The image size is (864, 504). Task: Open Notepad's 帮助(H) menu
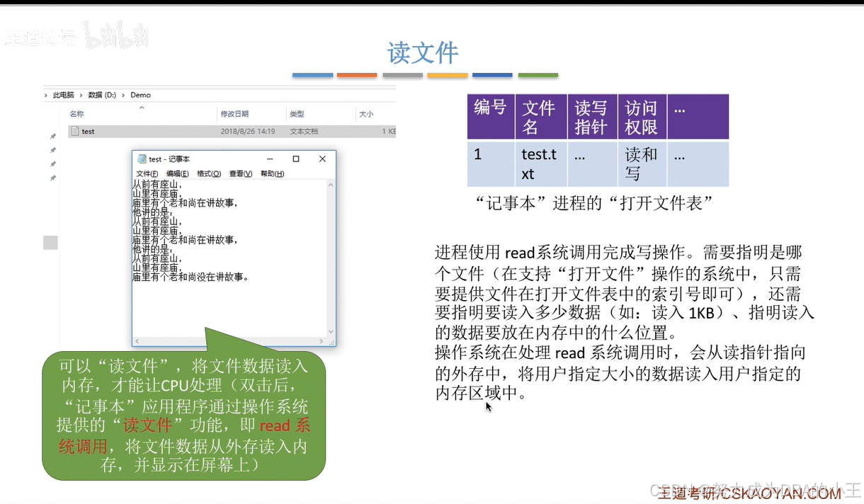tap(272, 173)
